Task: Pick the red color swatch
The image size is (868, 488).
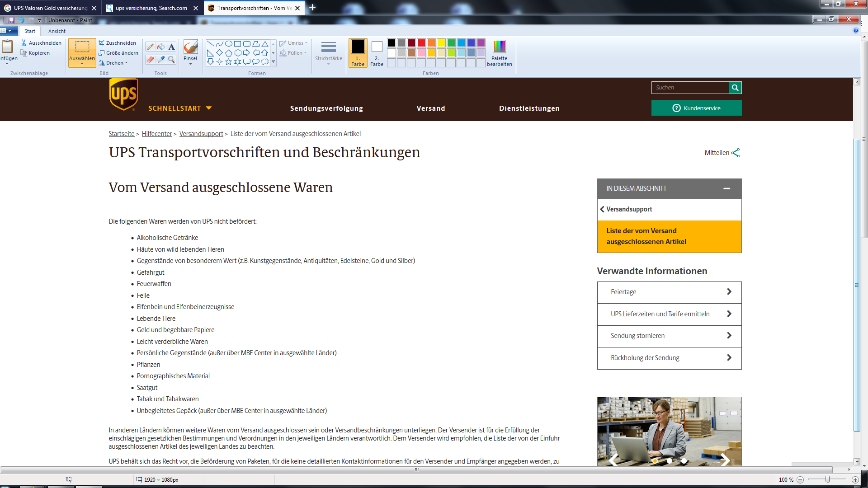Action: pyautogui.click(x=421, y=43)
